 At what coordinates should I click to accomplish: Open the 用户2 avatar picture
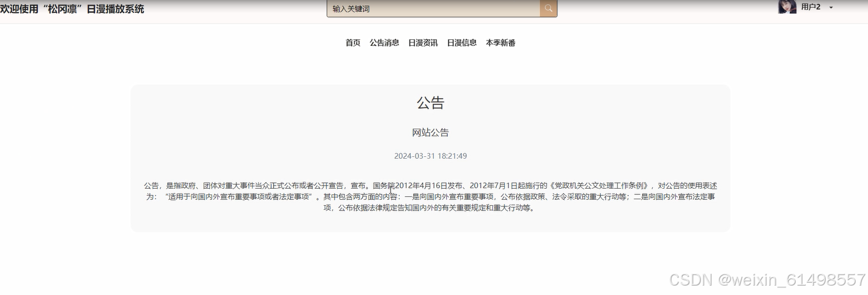click(787, 6)
